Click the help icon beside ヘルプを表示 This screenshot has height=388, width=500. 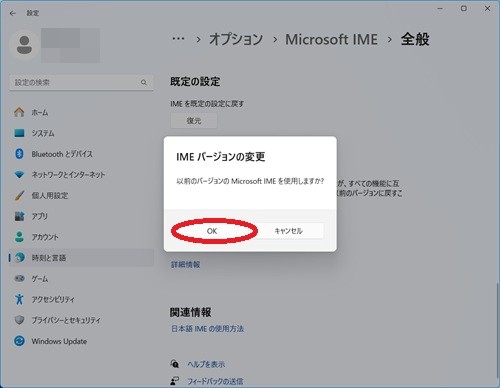[175, 364]
